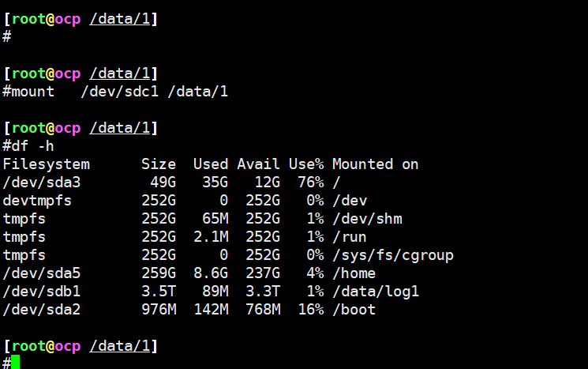Click the 'Mounted on' column header

coord(375,164)
